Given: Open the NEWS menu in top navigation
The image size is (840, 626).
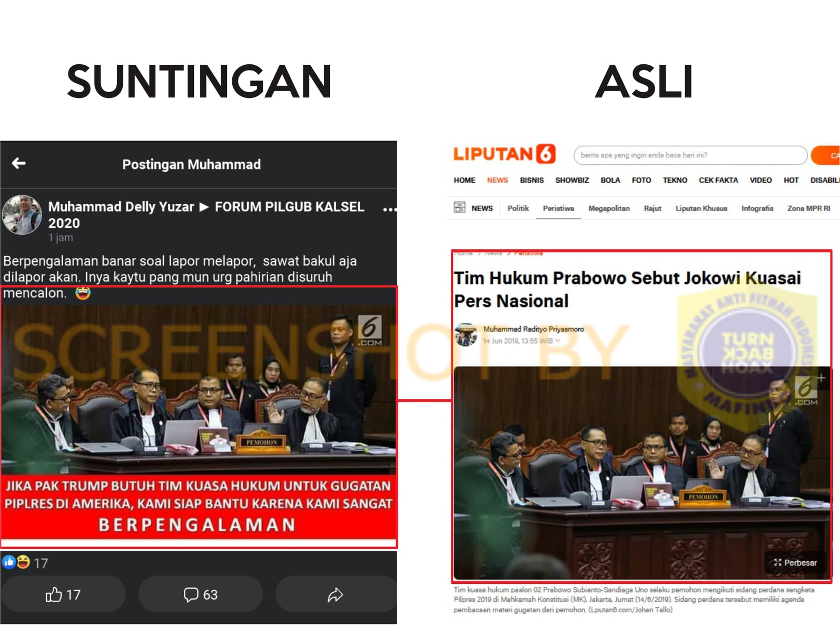Looking at the screenshot, I should tap(498, 180).
